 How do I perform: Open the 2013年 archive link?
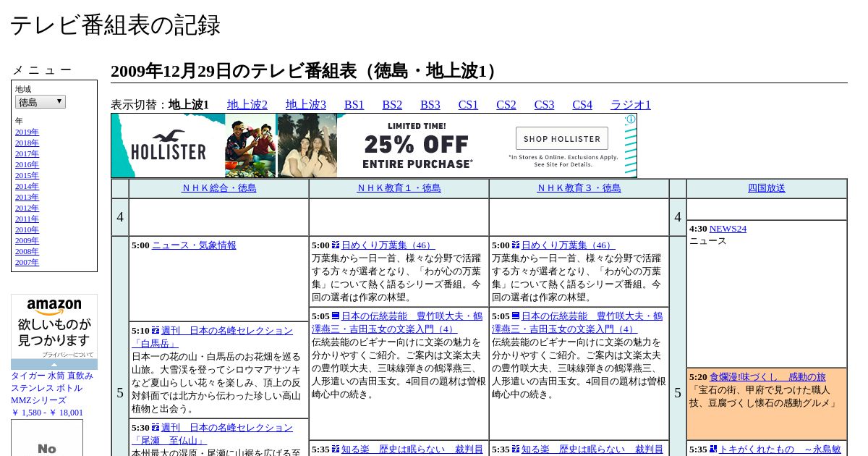coord(27,198)
